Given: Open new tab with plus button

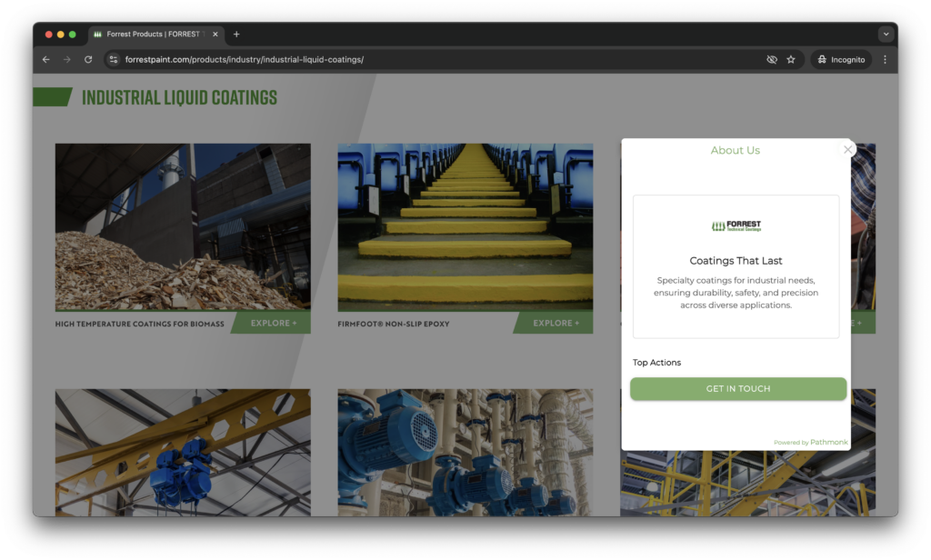Looking at the screenshot, I should click(x=236, y=35).
